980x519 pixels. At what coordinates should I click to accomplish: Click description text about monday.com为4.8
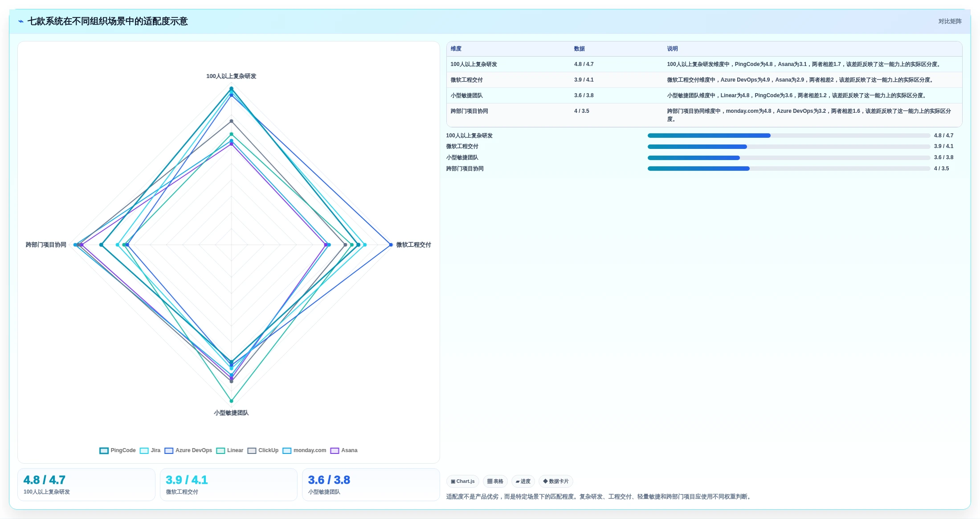point(809,115)
